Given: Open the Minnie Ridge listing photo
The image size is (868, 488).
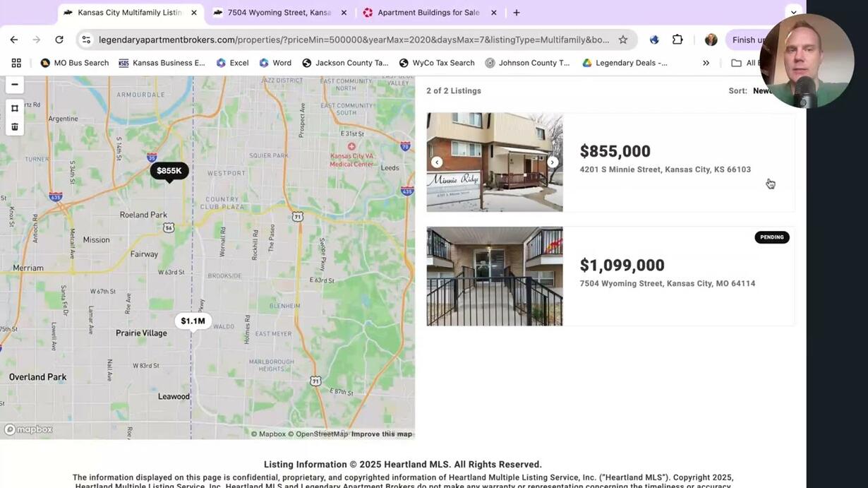Looking at the screenshot, I should point(495,162).
